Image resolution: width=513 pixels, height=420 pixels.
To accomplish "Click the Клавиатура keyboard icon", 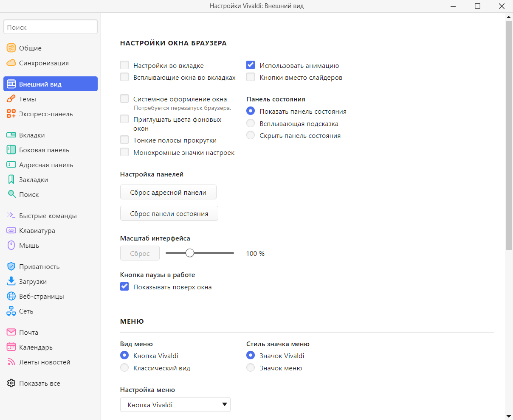I will point(11,230).
